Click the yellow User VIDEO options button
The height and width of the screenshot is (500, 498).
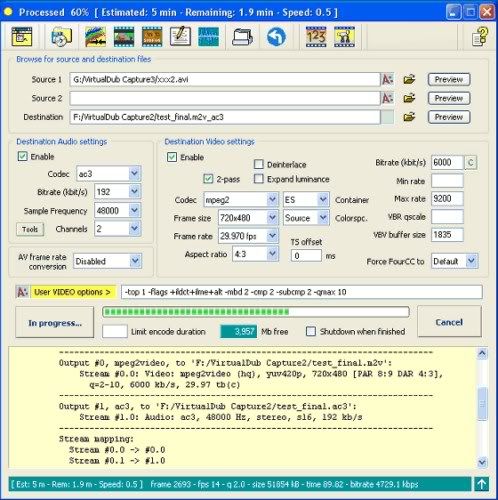click(x=73, y=292)
